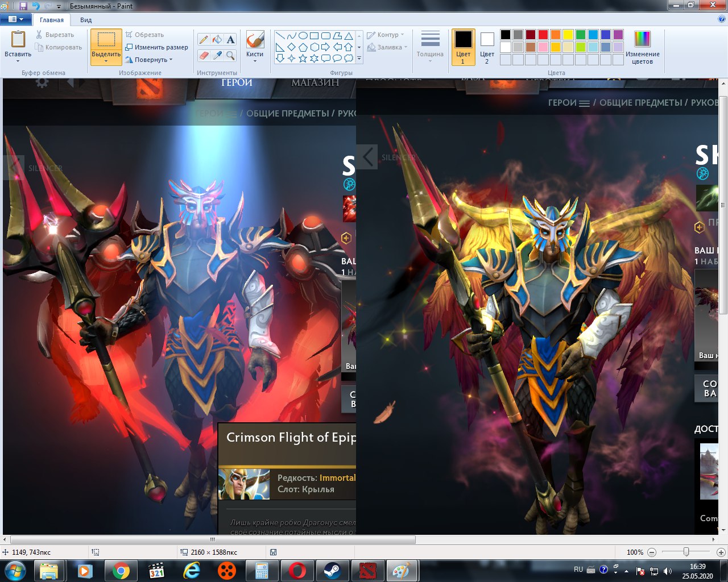Click the zoom out minus button
Image resolution: width=728 pixels, height=582 pixels.
tap(652, 552)
